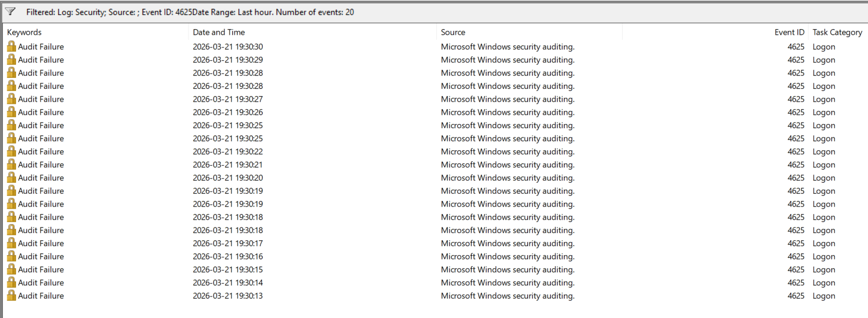Sort by the Keywords column header
This screenshot has height=318, width=868.
[x=24, y=32]
